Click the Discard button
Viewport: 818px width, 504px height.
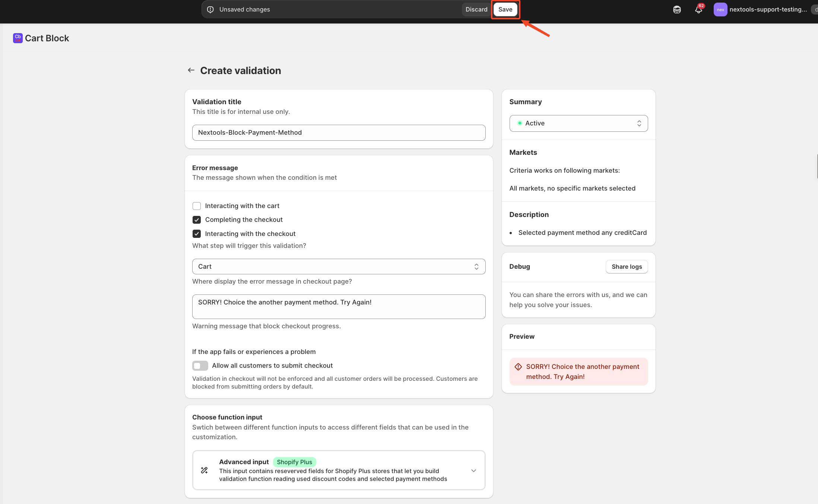pyautogui.click(x=476, y=10)
